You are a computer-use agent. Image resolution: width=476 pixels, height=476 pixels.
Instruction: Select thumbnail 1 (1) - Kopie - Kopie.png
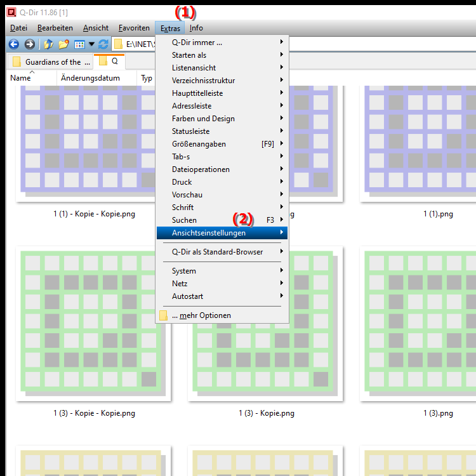point(86,143)
